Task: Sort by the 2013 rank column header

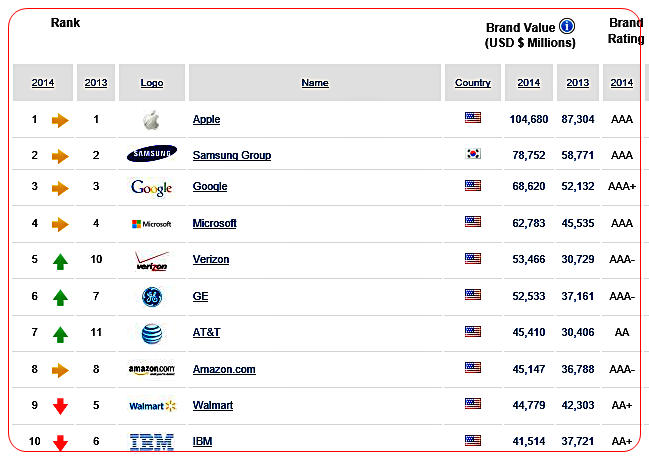Action: (96, 83)
